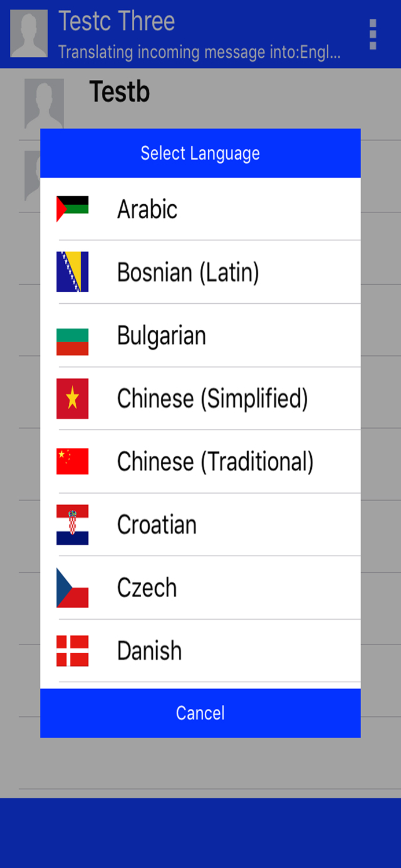The width and height of the screenshot is (401, 868).
Task: Open the Testb conversation
Action: point(119,91)
